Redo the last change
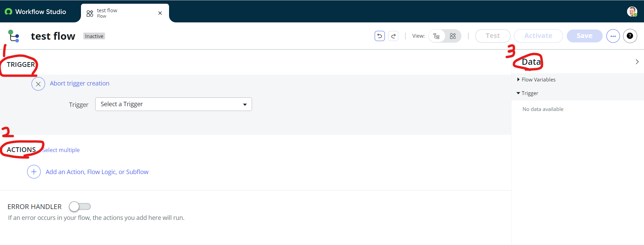This screenshot has width=644, height=245. (x=393, y=36)
